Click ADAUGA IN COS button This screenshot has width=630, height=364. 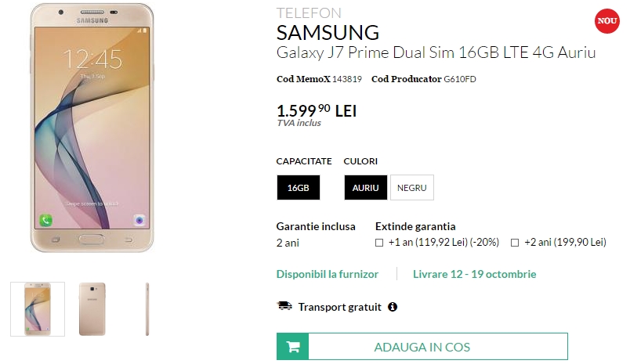(x=422, y=346)
